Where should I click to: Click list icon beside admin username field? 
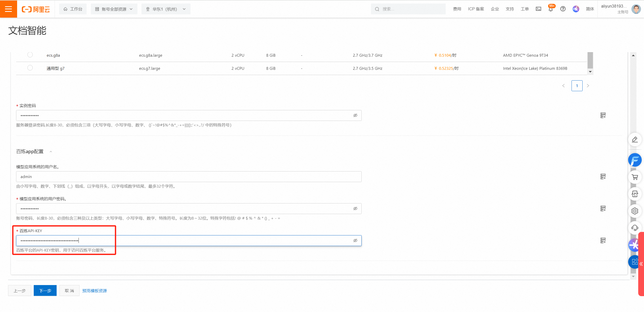[x=603, y=177]
